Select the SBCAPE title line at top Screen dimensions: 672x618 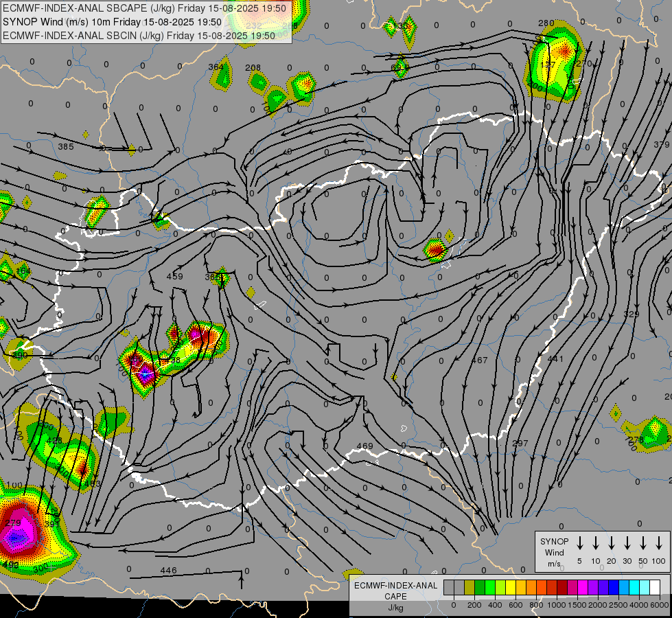click(x=144, y=8)
